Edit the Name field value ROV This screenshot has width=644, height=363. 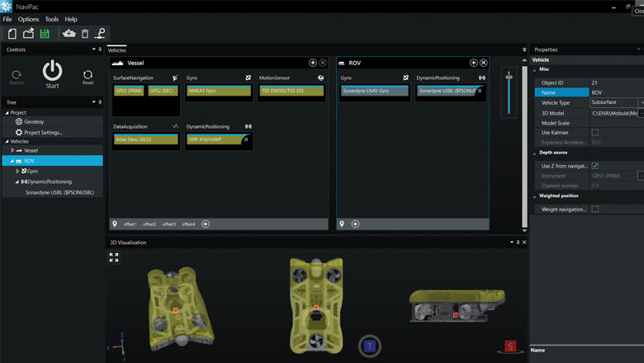(617, 92)
